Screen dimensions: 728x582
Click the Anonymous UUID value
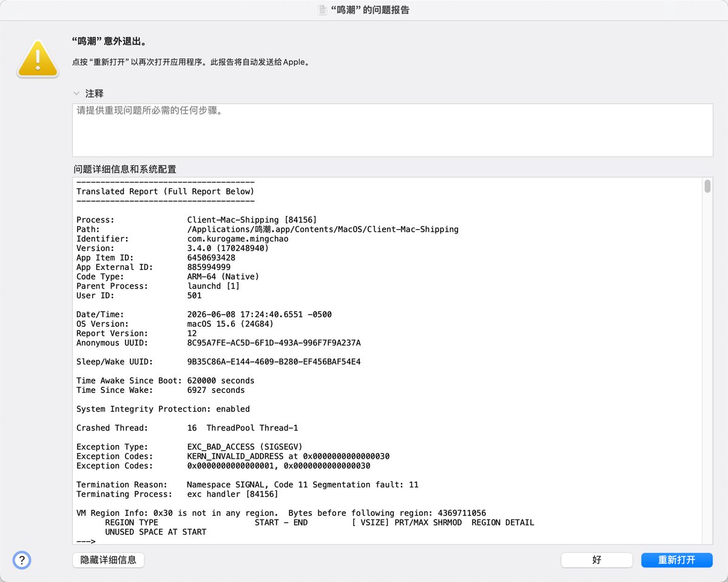coord(274,343)
